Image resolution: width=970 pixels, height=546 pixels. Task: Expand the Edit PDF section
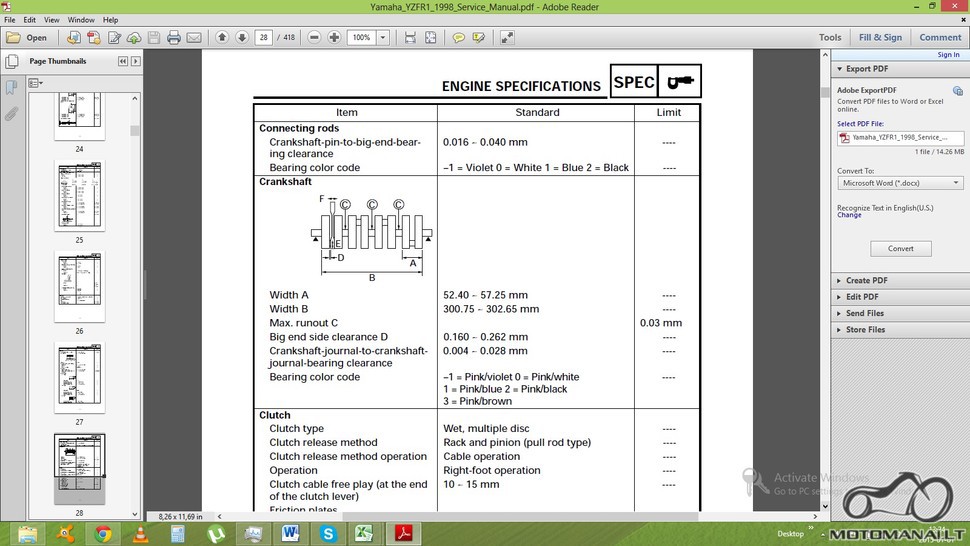(839, 297)
